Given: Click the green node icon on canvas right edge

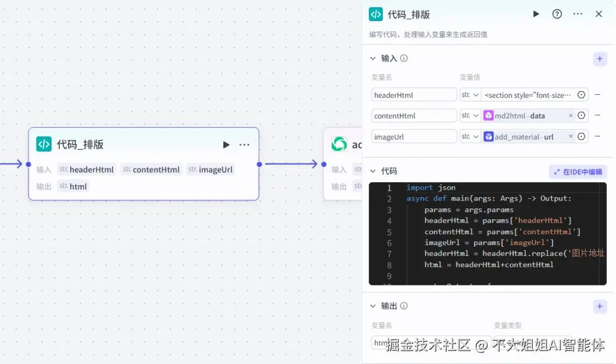Looking at the screenshot, I should (x=339, y=144).
